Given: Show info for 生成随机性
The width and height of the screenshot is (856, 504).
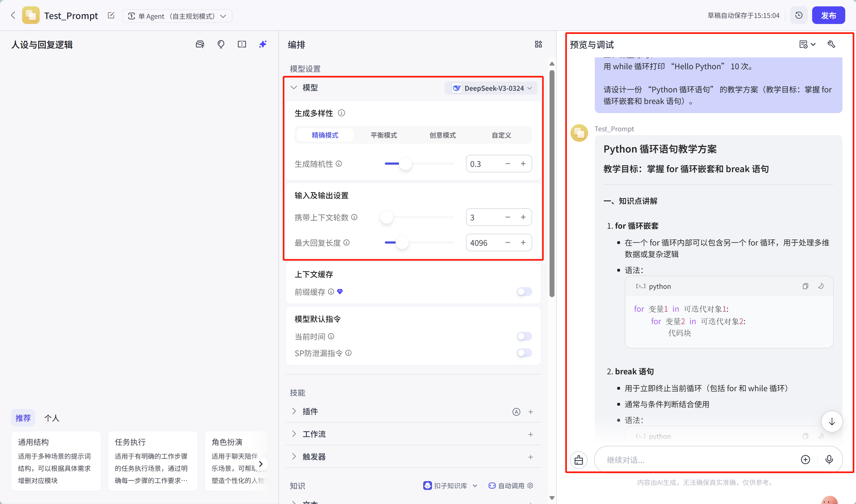Looking at the screenshot, I should [339, 164].
